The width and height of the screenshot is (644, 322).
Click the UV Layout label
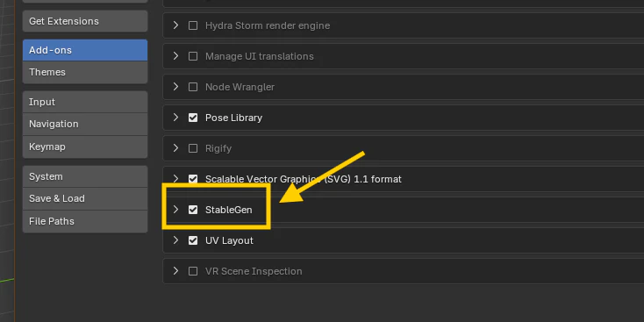[x=229, y=240]
